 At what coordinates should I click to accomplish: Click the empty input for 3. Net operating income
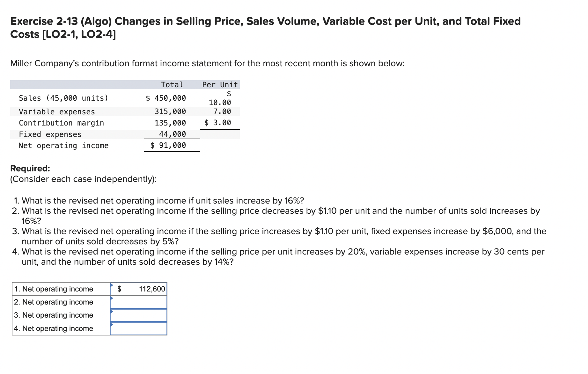pyautogui.click(x=139, y=315)
